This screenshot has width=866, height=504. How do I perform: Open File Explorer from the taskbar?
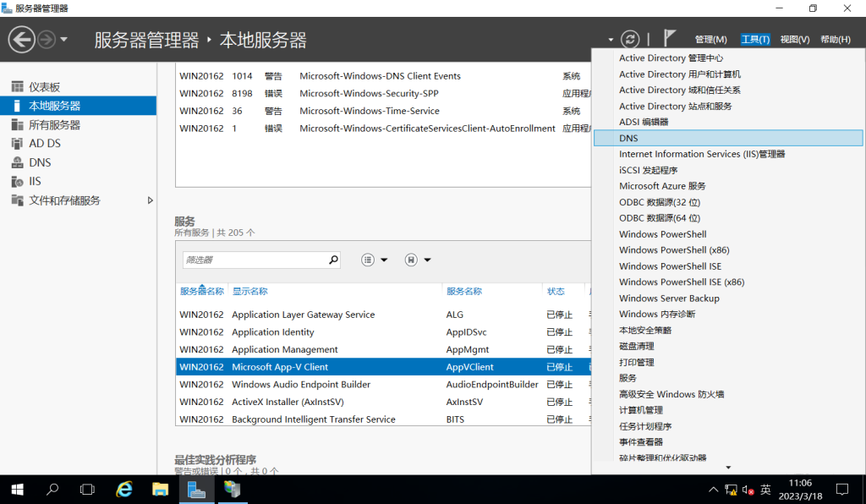point(160,490)
